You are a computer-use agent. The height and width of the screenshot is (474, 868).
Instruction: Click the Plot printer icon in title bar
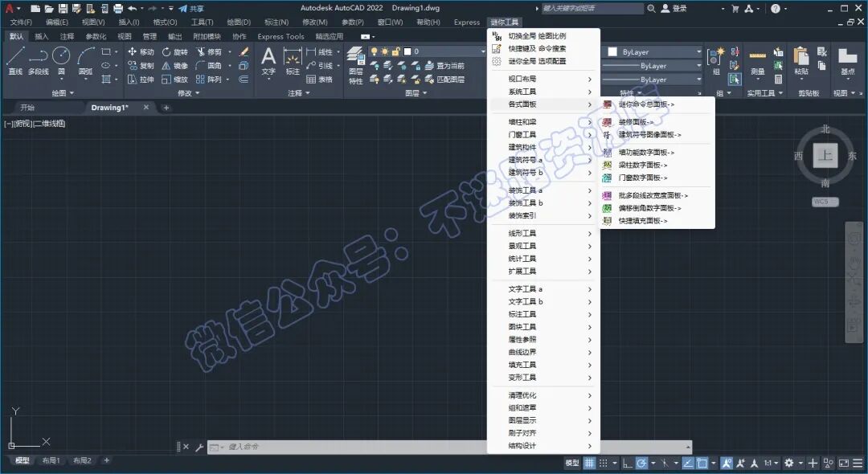click(x=118, y=8)
